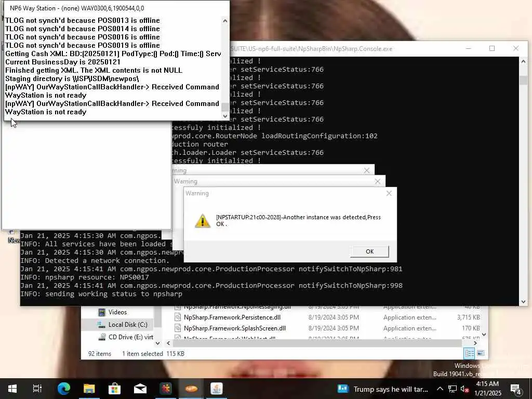Viewport: 532px width, 399px height.
Task: Click status text '1 item selected 115 KB'
Action: click(x=153, y=353)
